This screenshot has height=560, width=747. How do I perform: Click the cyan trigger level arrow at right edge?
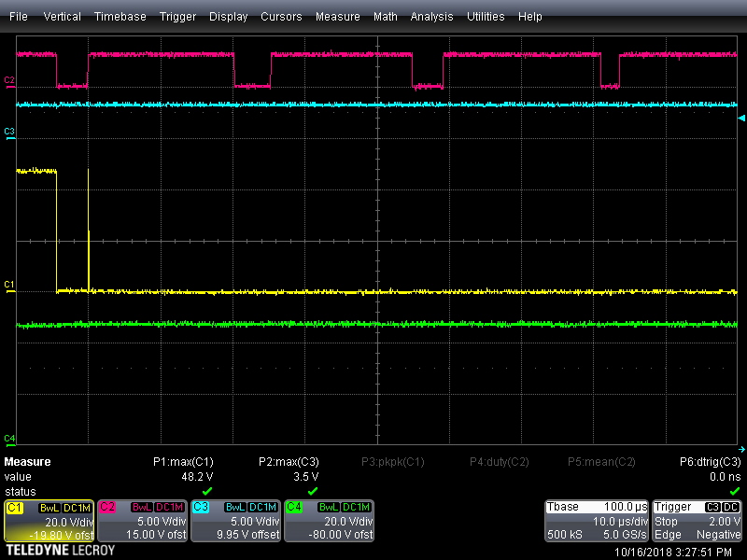(x=741, y=118)
